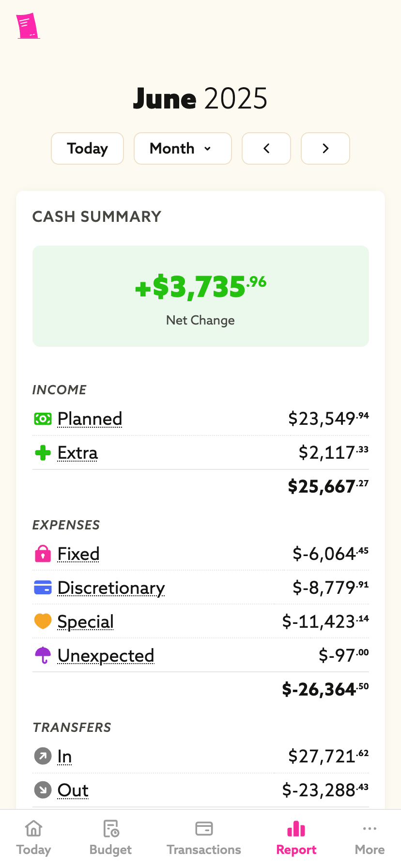Screen dimensions: 401x868
Task: Go to the previous month
Action: (266, 149)
